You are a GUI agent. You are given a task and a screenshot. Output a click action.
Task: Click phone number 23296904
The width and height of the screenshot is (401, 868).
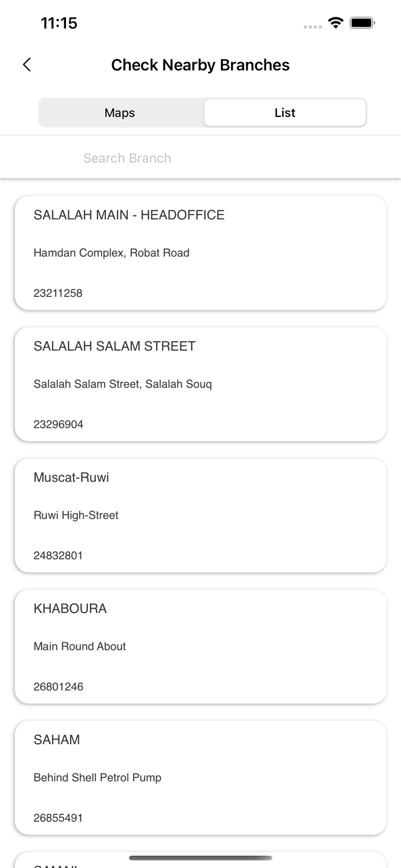point(58,424)
